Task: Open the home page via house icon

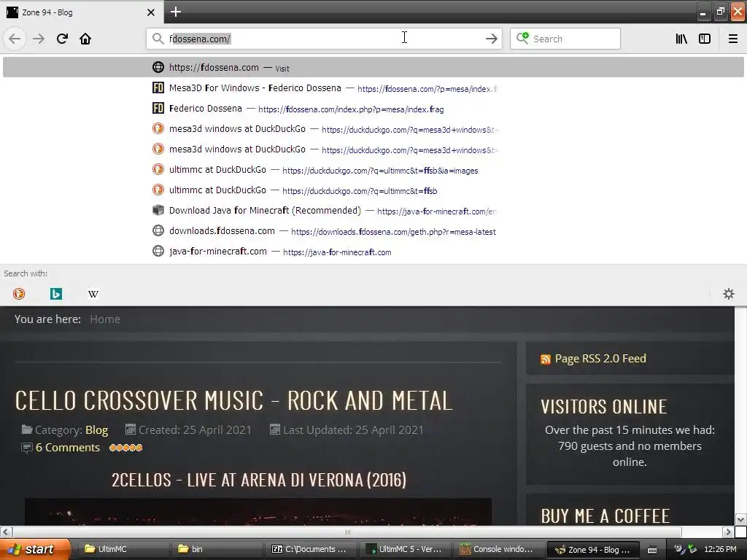Action: click(x=85, y=39)
